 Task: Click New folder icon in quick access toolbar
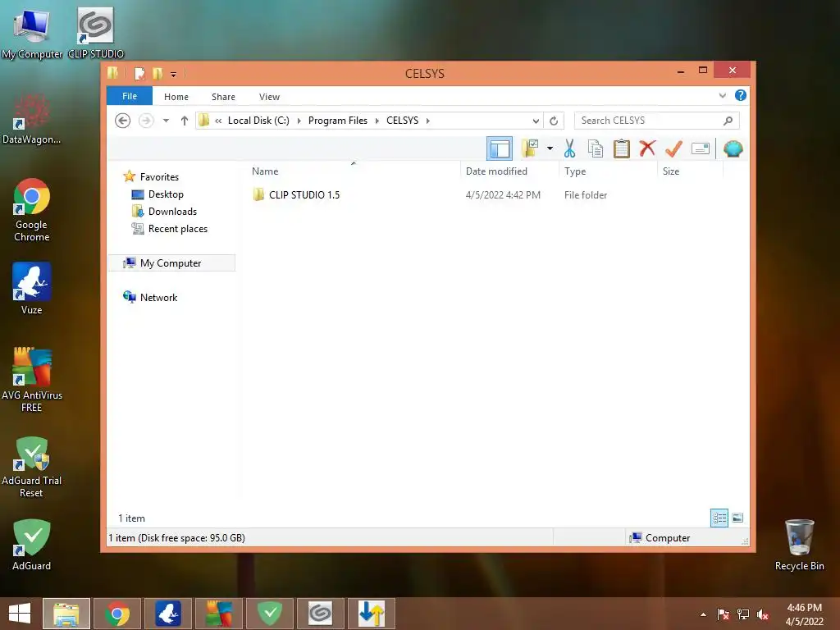pos(157,73)
